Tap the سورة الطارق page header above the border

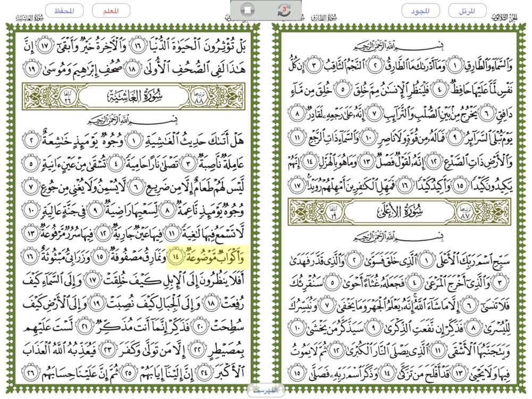[x=325, y=18]
